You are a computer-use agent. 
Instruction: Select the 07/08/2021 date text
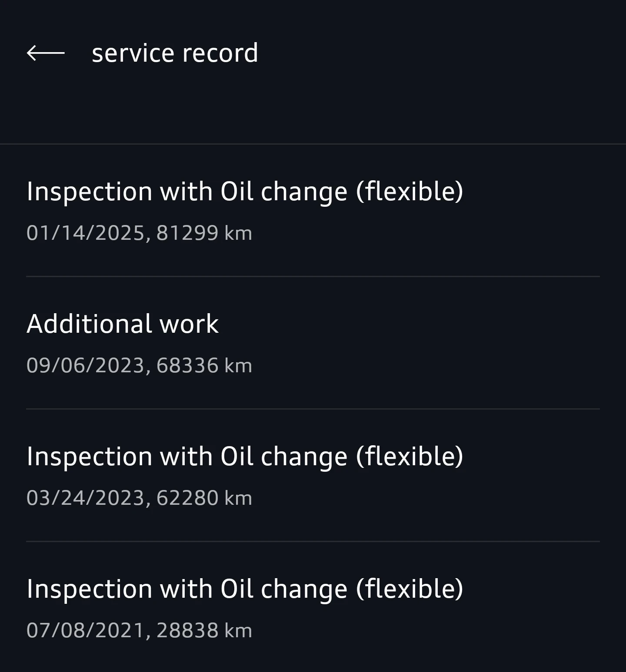85,630
